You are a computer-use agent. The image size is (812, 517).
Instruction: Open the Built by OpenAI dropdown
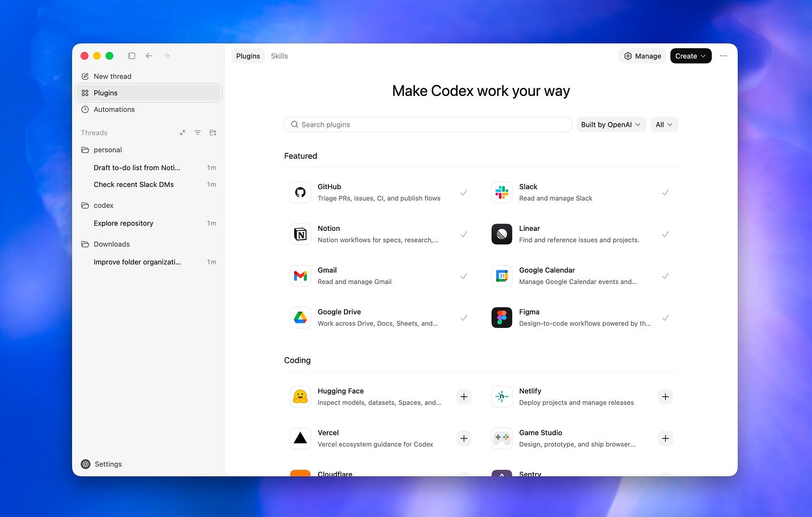click(610, 124)
